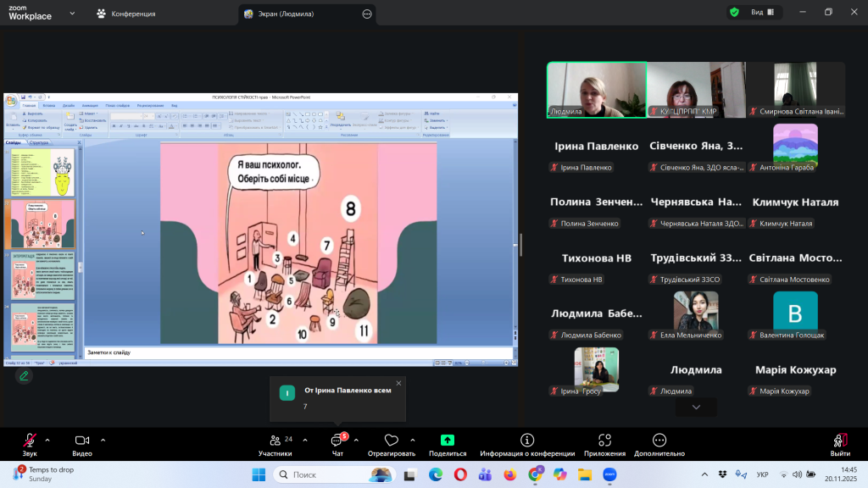
Task: Open options on the Экран (Людмила) tab
Action: coord(367,14)
